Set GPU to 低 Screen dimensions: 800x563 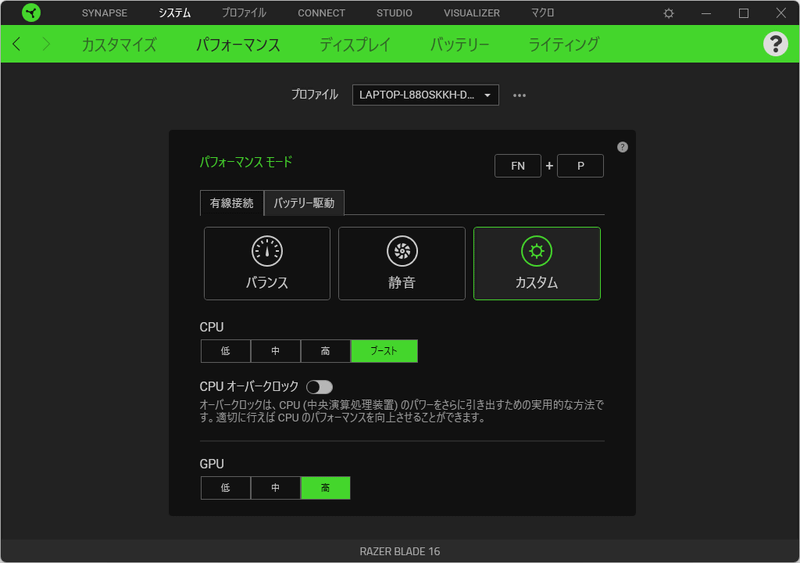click(226, 488)
